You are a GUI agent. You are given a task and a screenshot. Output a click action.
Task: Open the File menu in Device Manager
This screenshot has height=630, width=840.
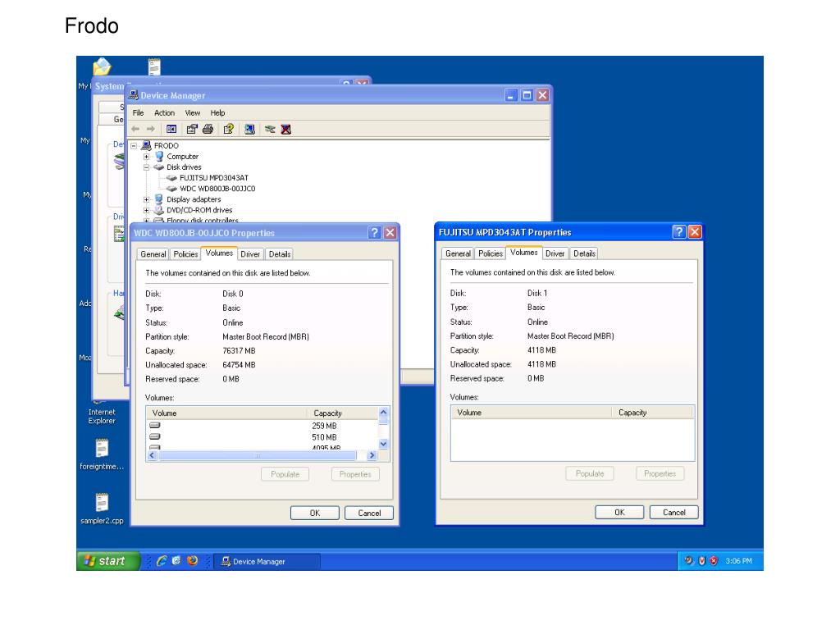point(138,112)
